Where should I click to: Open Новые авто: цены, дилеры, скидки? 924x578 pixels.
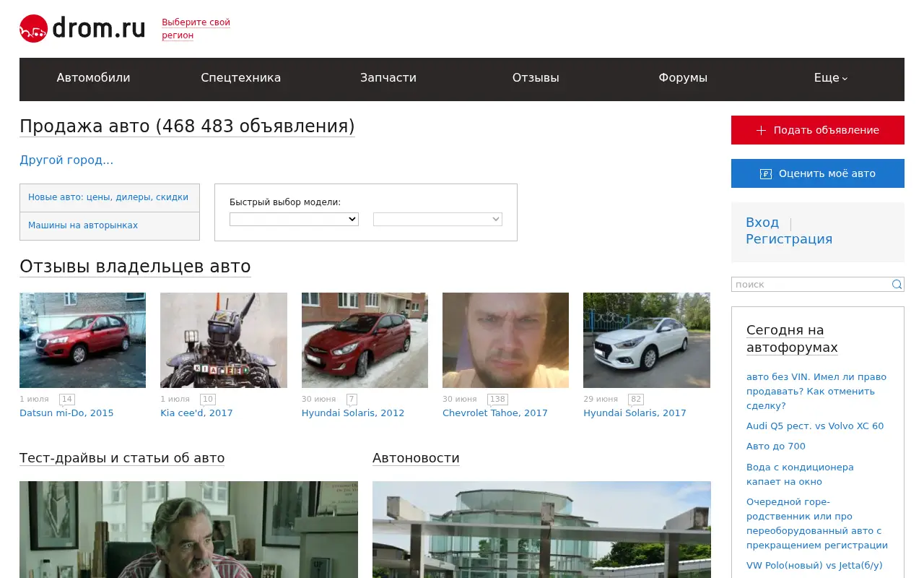pos(108,197)
